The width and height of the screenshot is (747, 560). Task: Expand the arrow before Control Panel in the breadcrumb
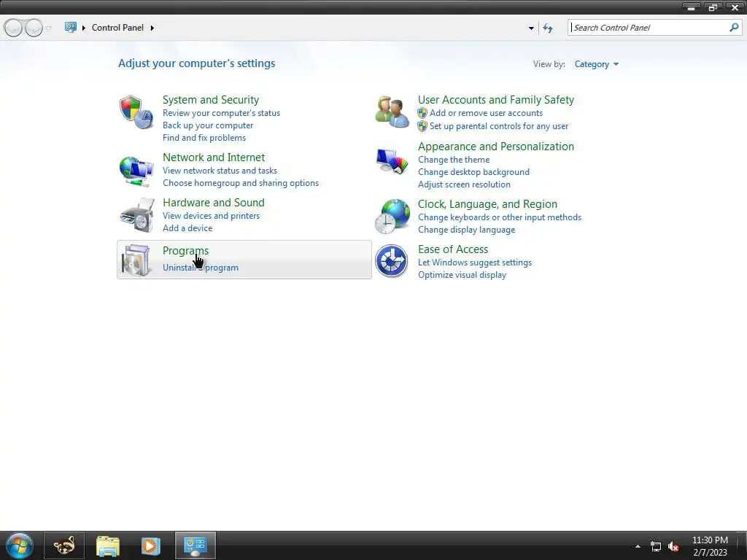point(83,28)
